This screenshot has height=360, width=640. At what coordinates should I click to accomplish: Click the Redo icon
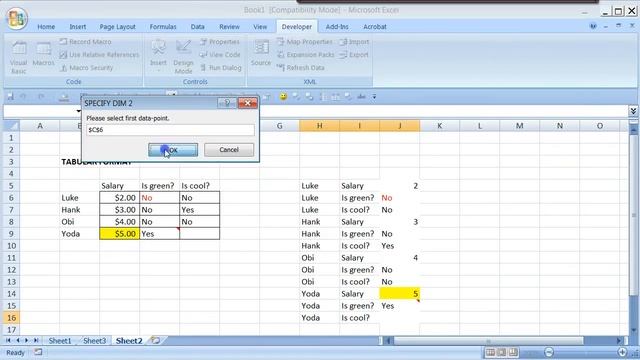(x=41, y=97)
